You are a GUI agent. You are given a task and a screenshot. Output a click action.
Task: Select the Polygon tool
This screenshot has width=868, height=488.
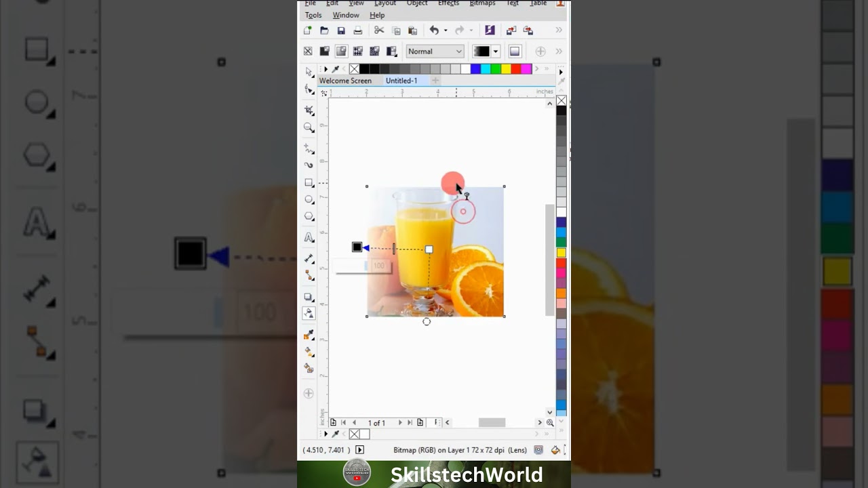[309, 217]
